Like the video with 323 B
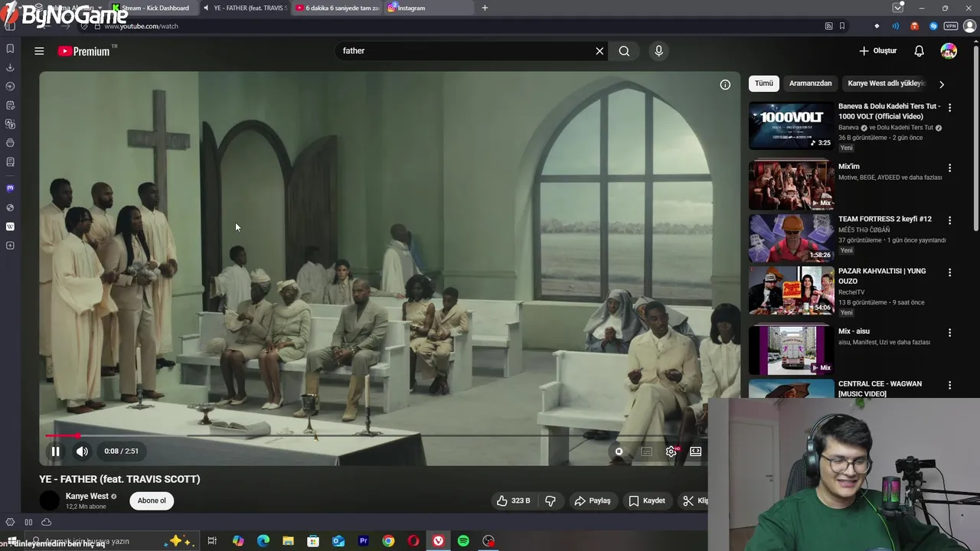The image size is (980, 551). [513, 500]
